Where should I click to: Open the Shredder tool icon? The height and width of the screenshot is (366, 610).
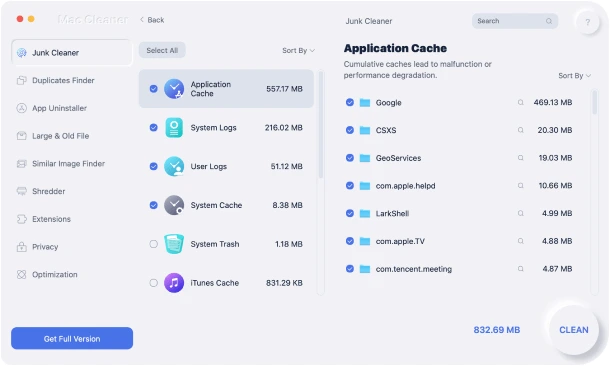(21, 191)
